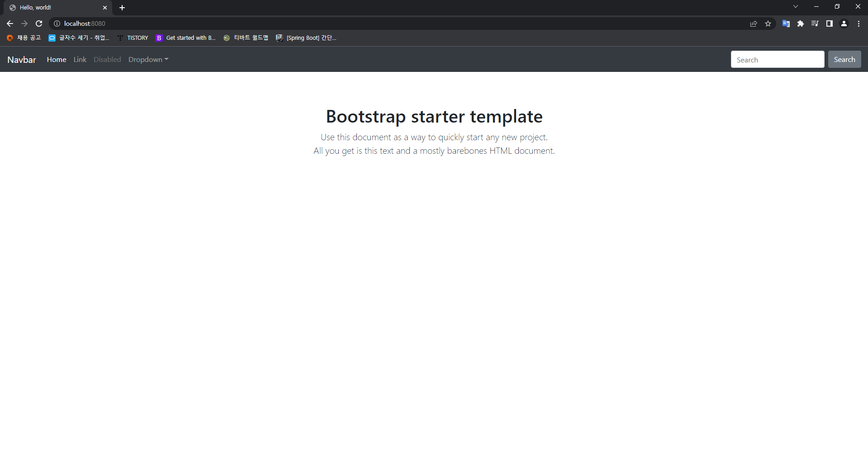The width and height of the screenshot is (868, 469).
Task: Click the gray Search button
Action: tap(844, 60)
